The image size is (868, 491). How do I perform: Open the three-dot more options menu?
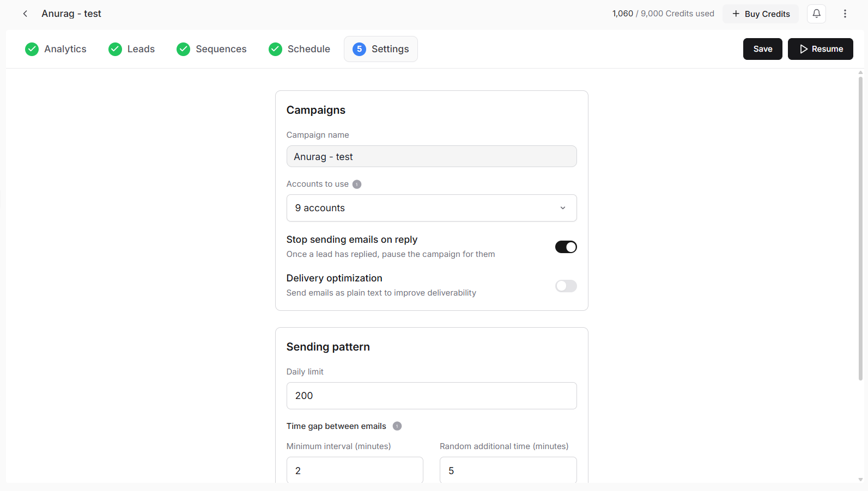[x=845, y=14]
